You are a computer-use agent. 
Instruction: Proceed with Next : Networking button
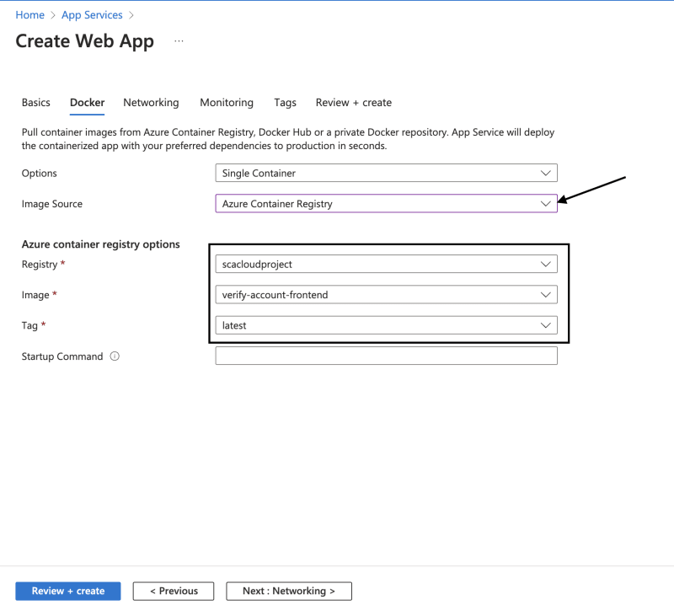point(289,591)
